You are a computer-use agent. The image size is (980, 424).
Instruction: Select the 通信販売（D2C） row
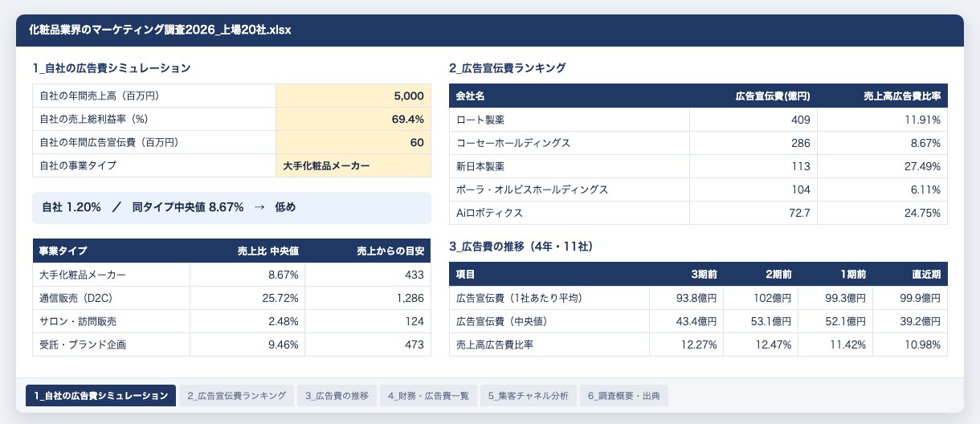(x=231, y=298)
